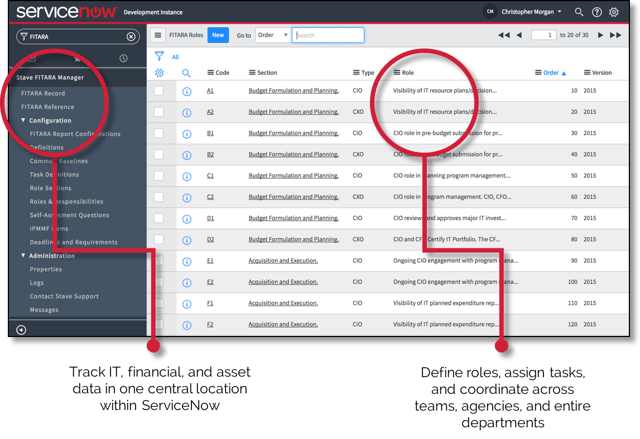Viewport: 640px width, 439px height.
Task: Preview record F1 info icon
Action: click(x=187, y=304)
